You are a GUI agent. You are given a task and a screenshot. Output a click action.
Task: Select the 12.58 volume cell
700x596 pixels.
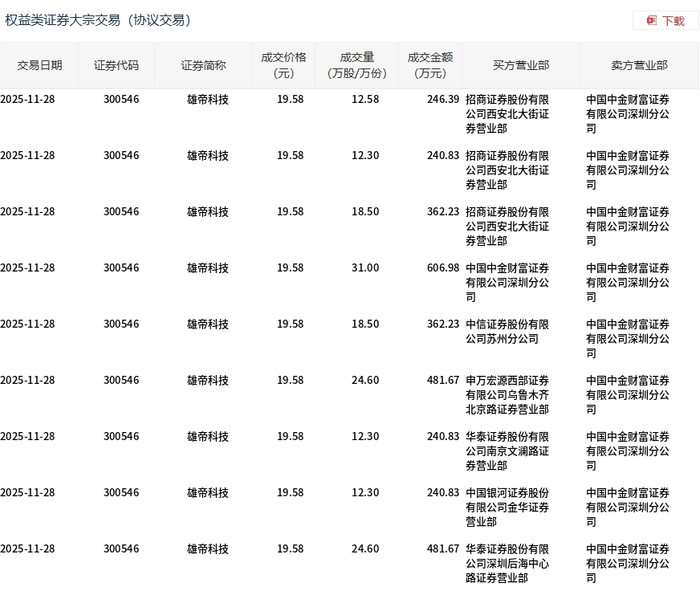click(365, 99)
